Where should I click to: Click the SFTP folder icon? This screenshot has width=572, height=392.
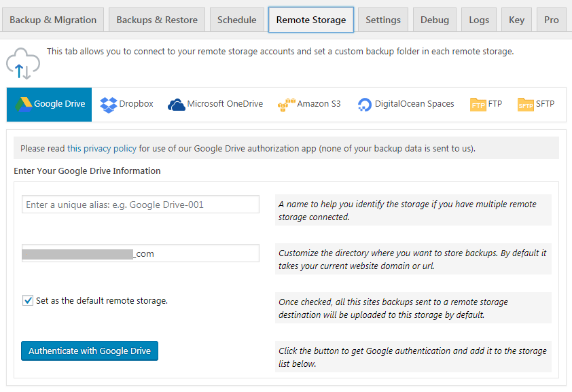525,105
